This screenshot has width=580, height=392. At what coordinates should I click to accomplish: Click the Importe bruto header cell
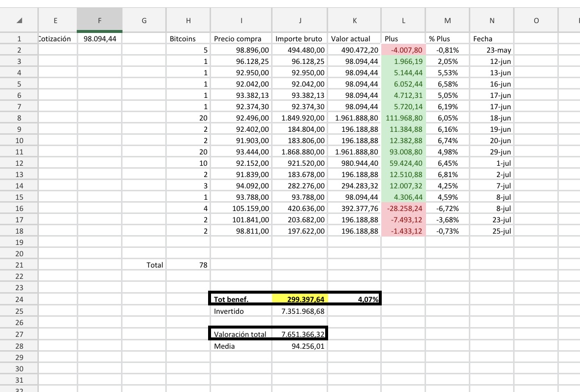click(300, 38)
